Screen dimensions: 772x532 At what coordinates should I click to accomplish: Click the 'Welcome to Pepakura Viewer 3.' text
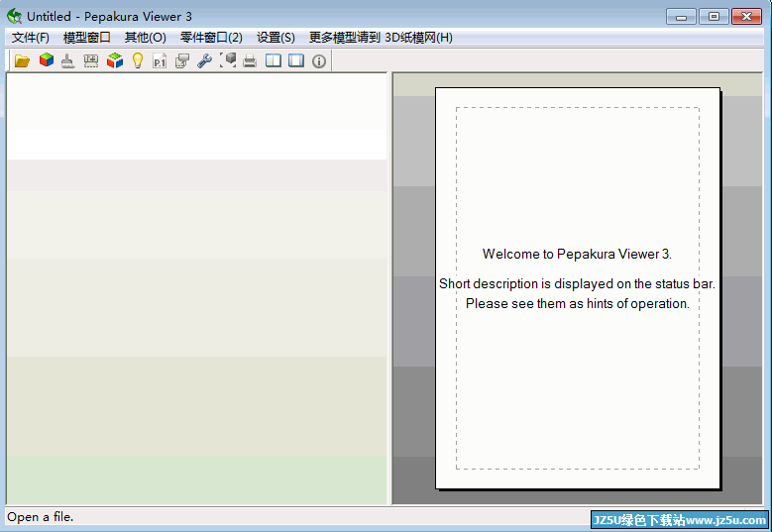coord(577,254)
